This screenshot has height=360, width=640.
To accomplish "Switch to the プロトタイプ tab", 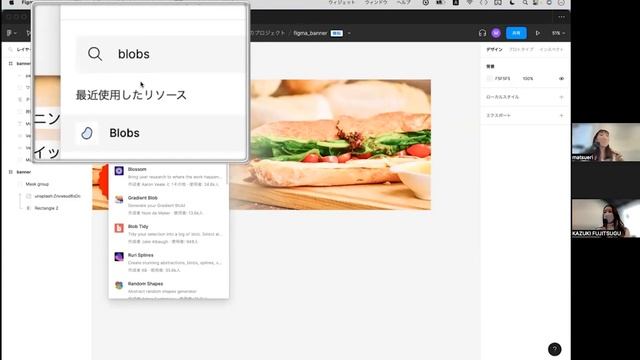I will (x=521, y=49).
